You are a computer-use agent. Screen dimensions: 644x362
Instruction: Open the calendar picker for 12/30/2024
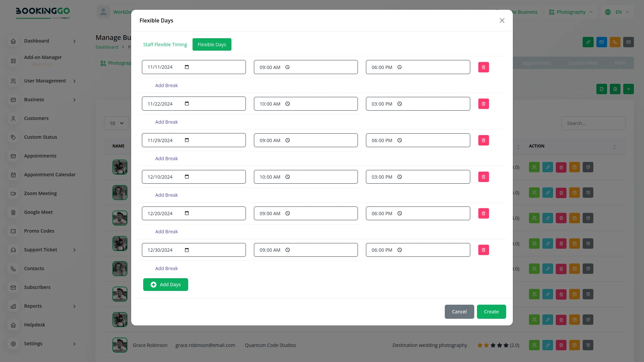point(187,250)
